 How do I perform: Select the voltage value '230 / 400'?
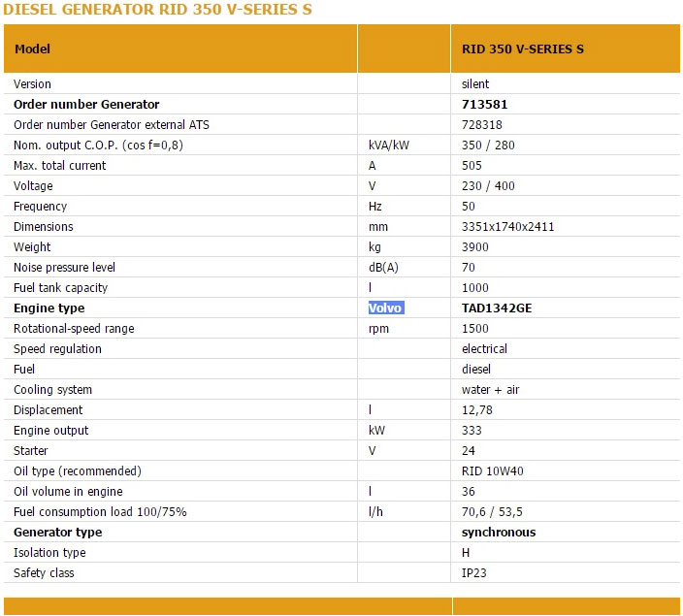tap(488, 186)
